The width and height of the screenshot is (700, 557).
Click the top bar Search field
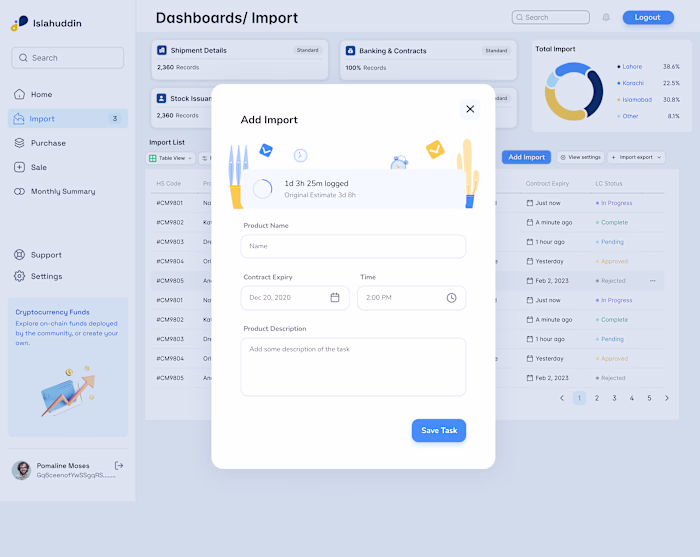coord(550,17)
